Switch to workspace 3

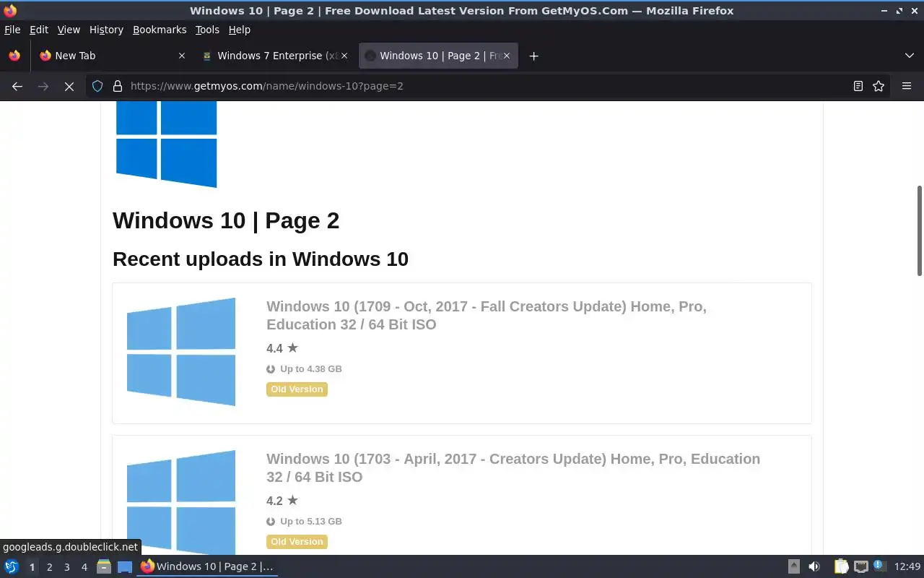click(66, 567)
